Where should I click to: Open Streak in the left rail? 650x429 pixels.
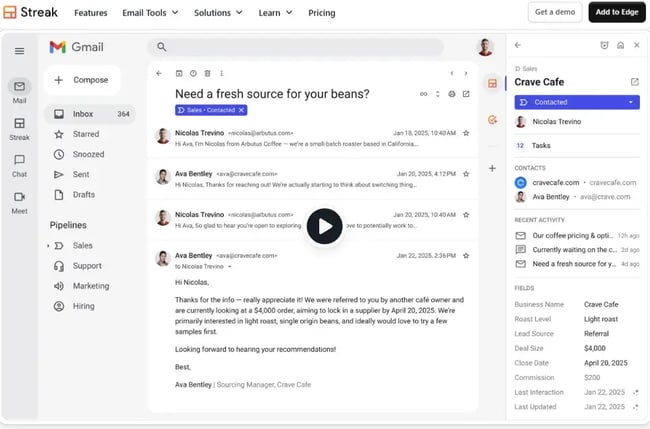coord(19,128)
